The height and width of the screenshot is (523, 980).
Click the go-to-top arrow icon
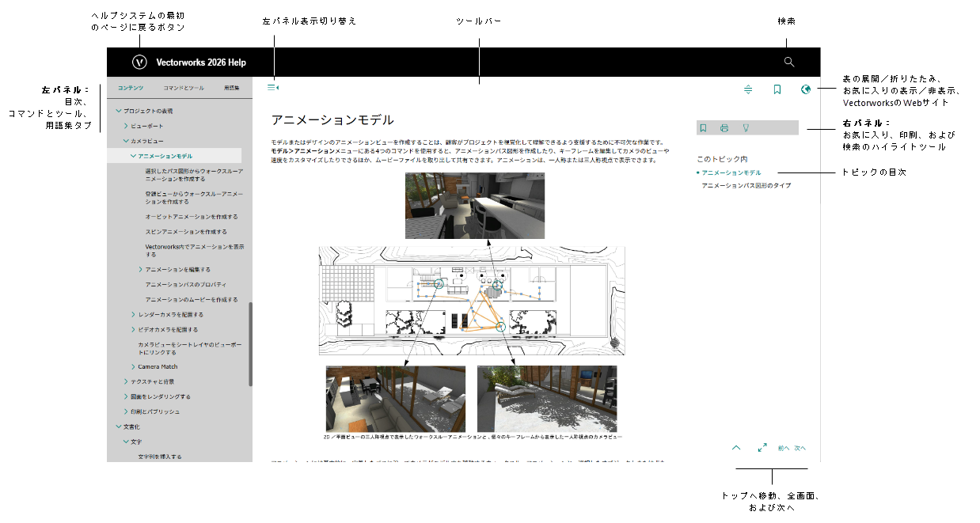[736, 447]
